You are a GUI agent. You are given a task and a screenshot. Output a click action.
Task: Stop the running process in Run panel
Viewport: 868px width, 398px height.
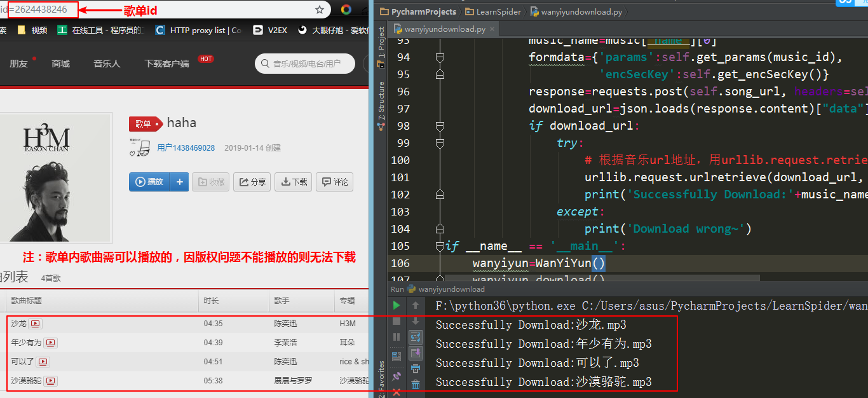397,320
